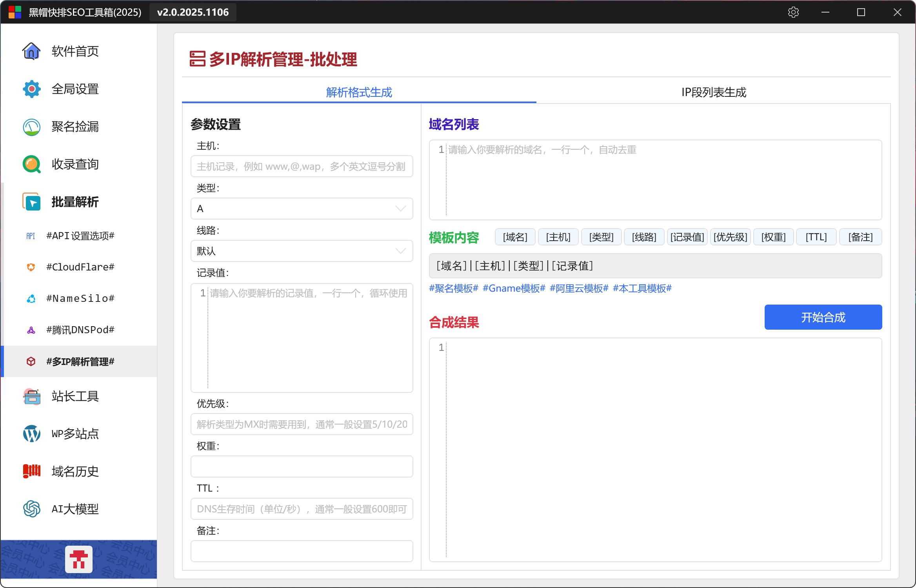This screenshot has width=916, height=588.
Task: Click the 主机 host record input field
Action: pyautogui.click(x=301, y=167)
